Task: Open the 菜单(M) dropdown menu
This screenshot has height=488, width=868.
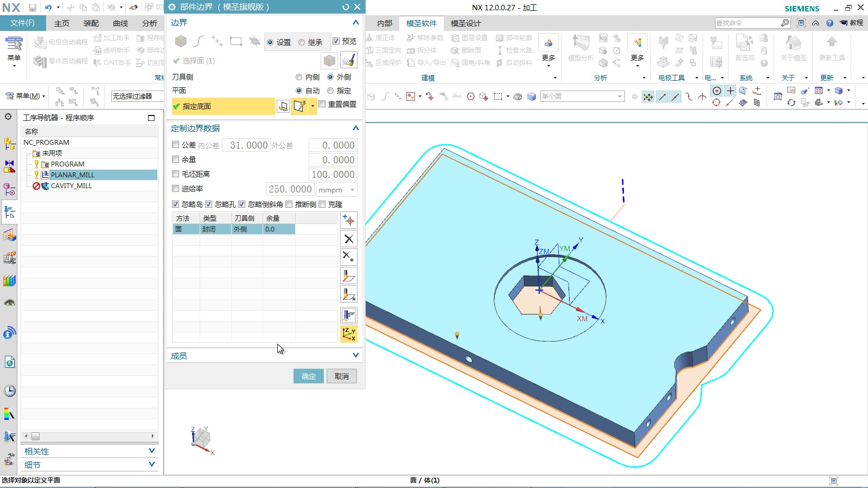Action: point(25,96)
